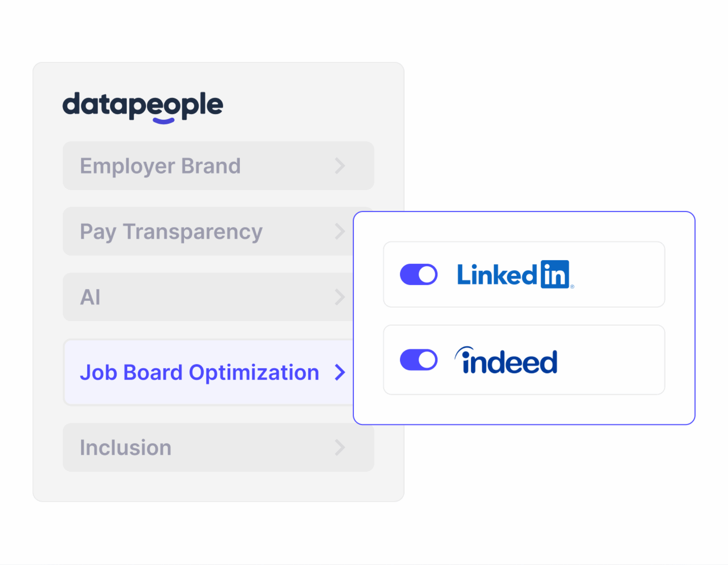
Task: Click the LinkedIn logo
Action: [514, 274]
